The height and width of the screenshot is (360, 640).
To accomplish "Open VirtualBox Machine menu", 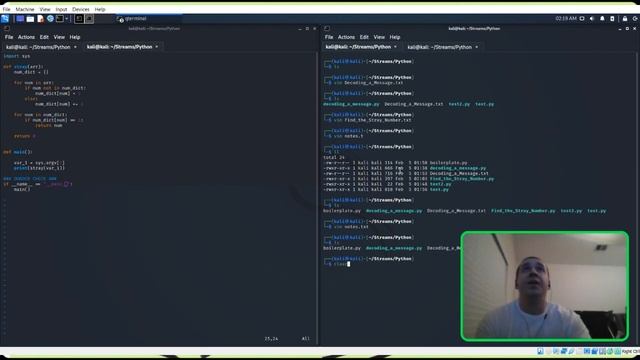I will point(25,9).
